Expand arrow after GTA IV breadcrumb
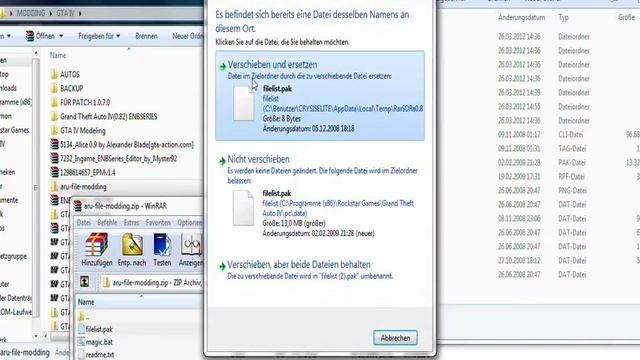 click(80, 13)
